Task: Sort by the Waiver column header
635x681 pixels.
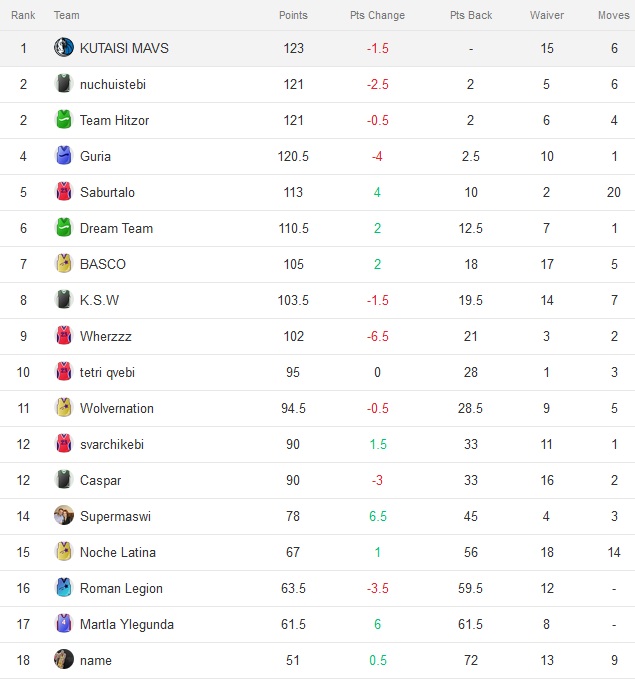Action: click(x=547, y=15)
